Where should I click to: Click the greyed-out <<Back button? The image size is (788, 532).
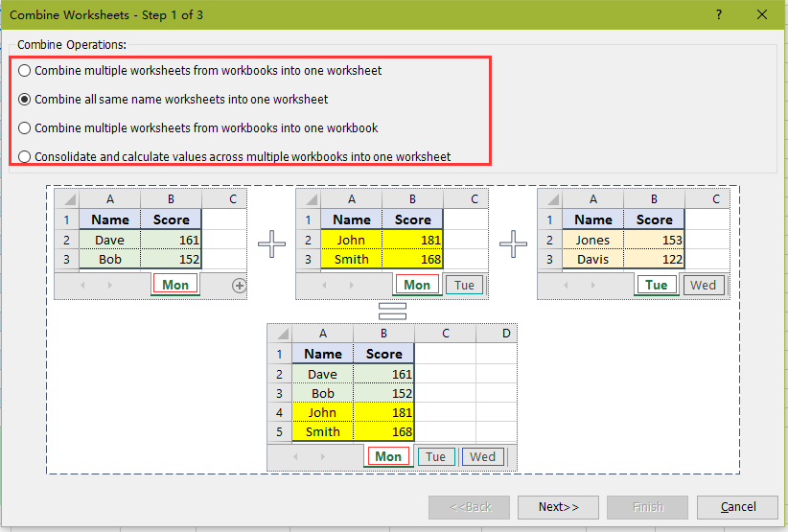[469, 507]
